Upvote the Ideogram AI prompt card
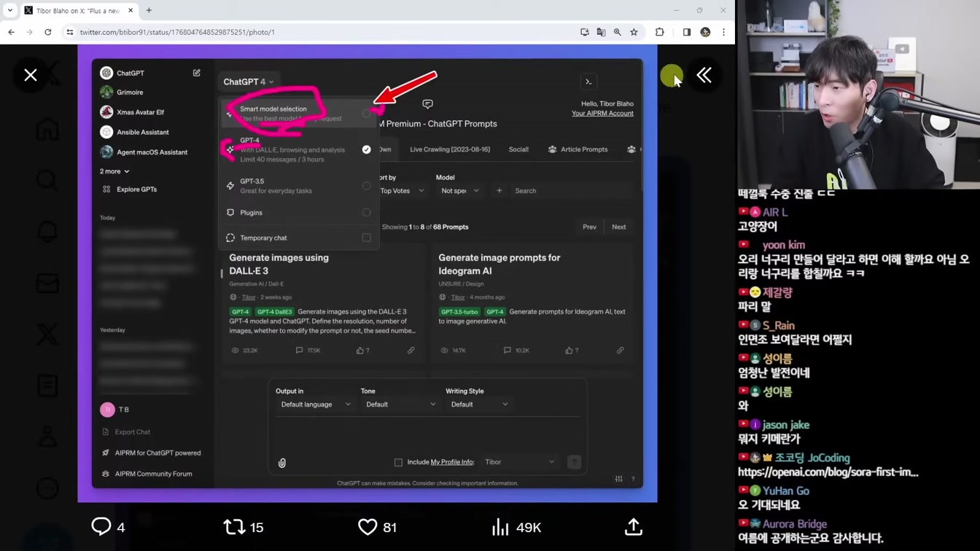Image resolution: width=980 pixels, height=551 pixels. tap(569, 351)
